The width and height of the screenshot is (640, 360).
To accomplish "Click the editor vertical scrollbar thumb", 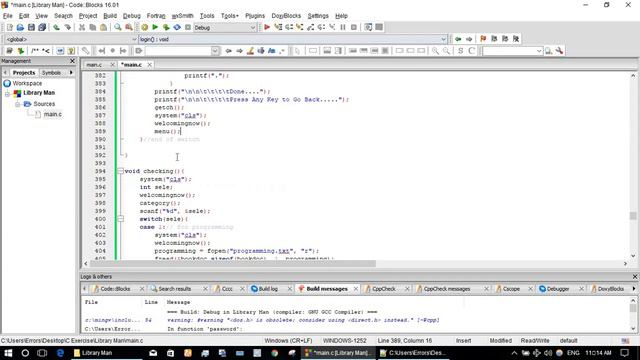I will point(633,216).
